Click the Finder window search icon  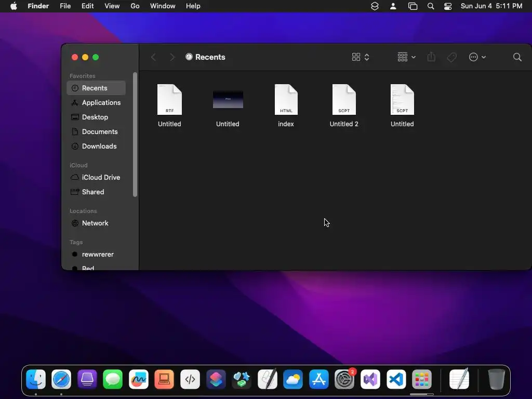(517, 57)
